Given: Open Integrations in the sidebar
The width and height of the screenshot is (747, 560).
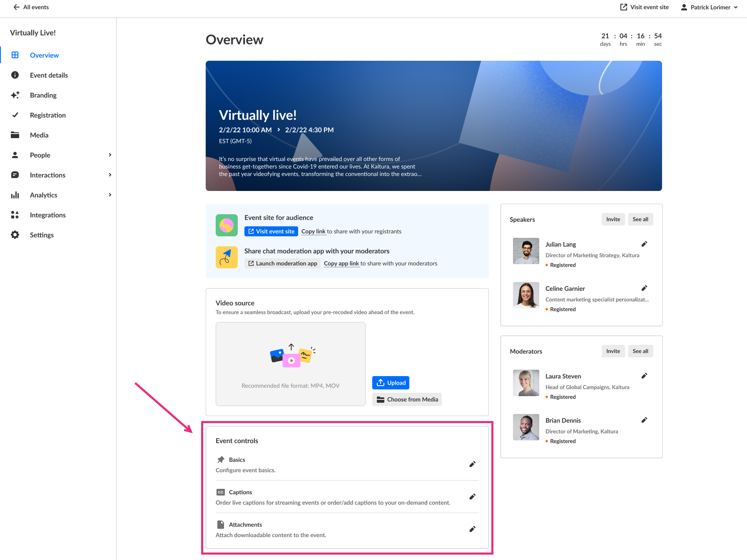Looking at the screenshot, I should [48, 215].
